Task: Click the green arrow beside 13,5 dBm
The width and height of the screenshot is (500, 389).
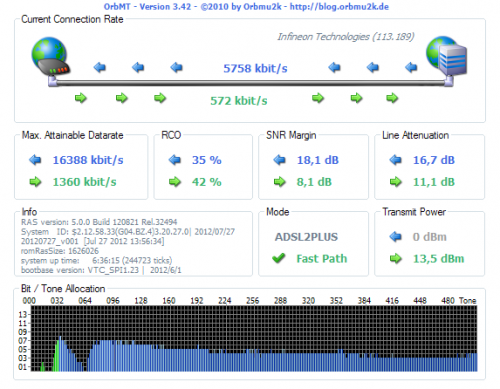Action: tap(395, 258)
